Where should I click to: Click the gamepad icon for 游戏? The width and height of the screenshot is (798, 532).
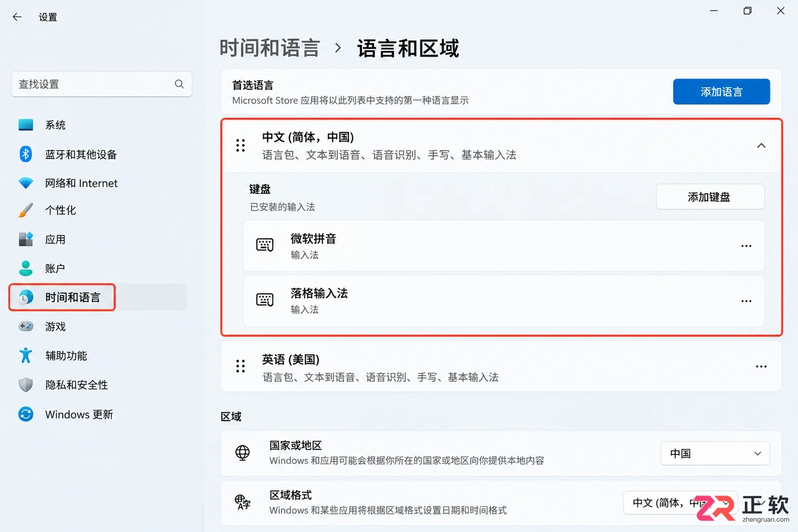tap(25, 326)
